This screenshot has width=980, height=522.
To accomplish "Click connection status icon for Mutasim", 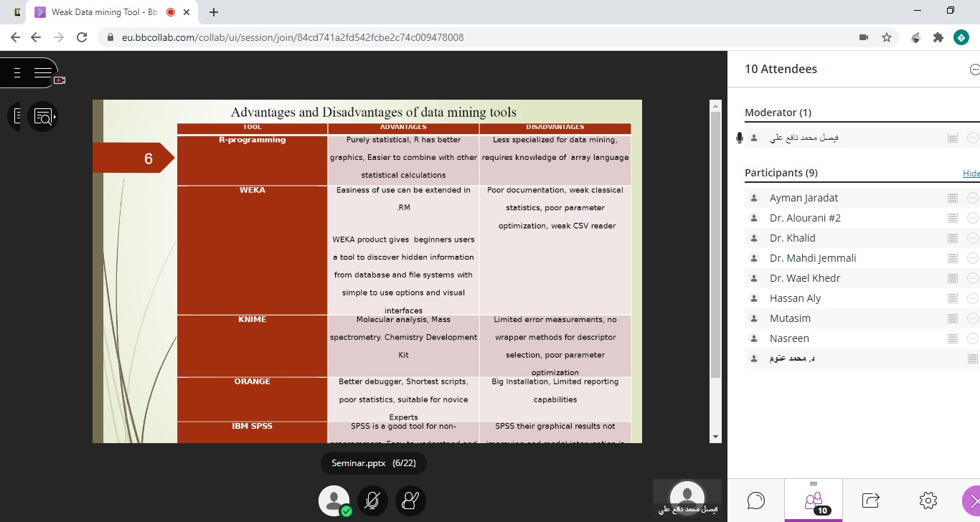I will click(x=953, y=318).
